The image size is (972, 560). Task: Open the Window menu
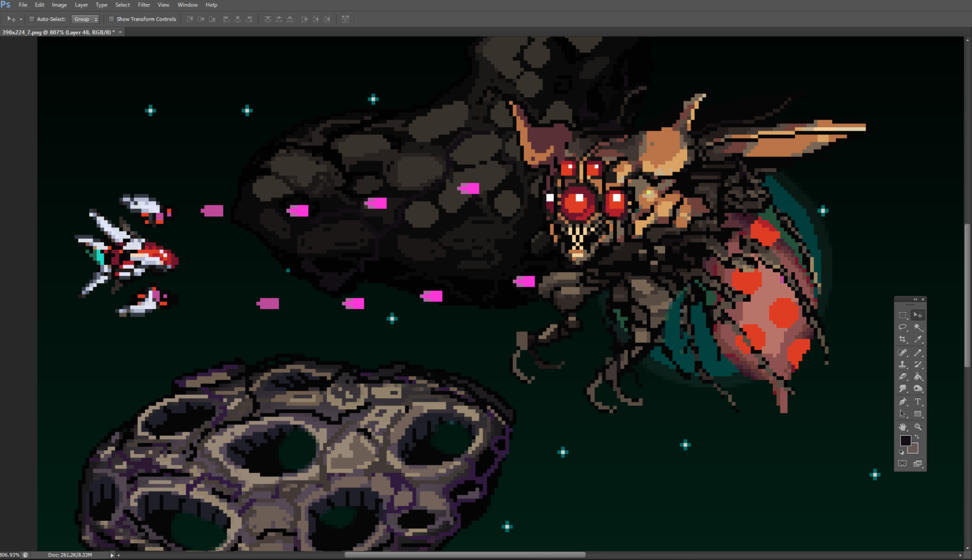pos(188,5)
